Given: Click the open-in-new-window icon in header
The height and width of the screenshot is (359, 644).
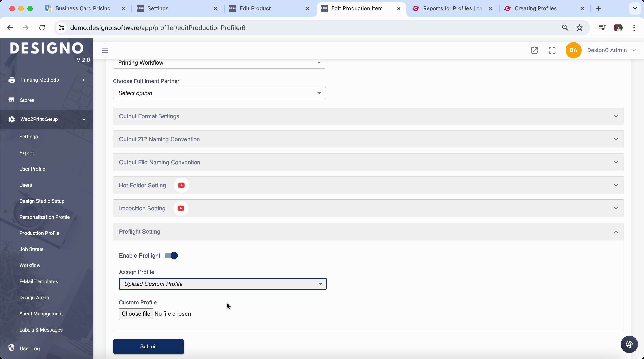Looking at the screenshot, I should 534,51.
